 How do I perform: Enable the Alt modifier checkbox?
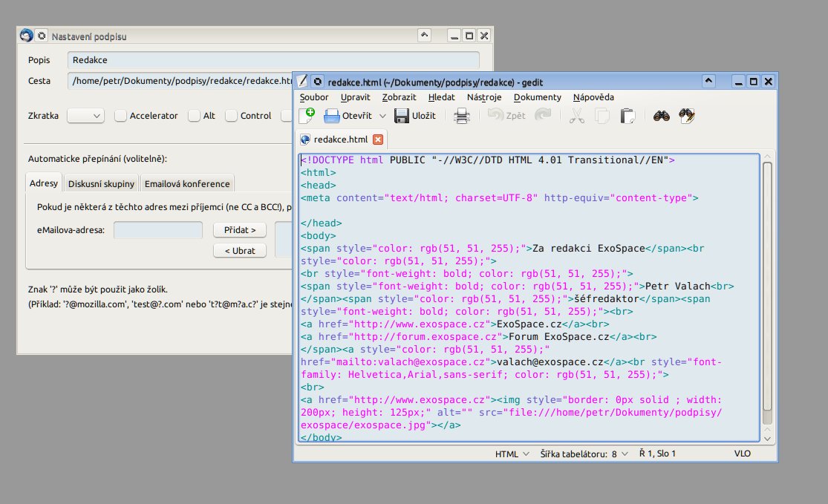point(194,116)
